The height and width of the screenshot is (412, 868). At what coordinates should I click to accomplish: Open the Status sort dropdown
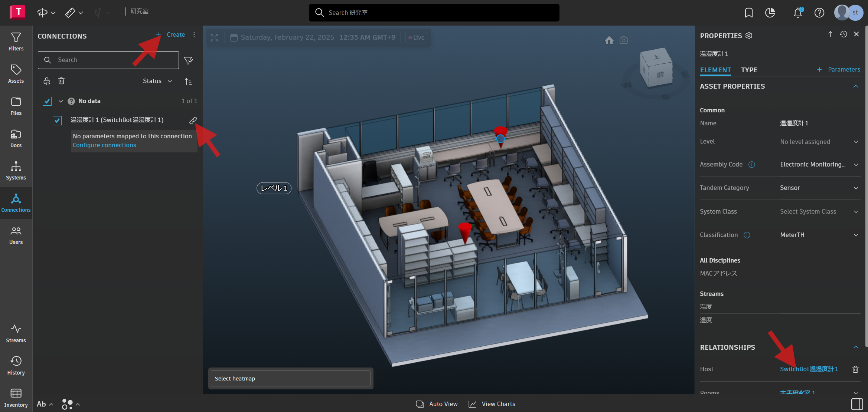tap(157, 81)
